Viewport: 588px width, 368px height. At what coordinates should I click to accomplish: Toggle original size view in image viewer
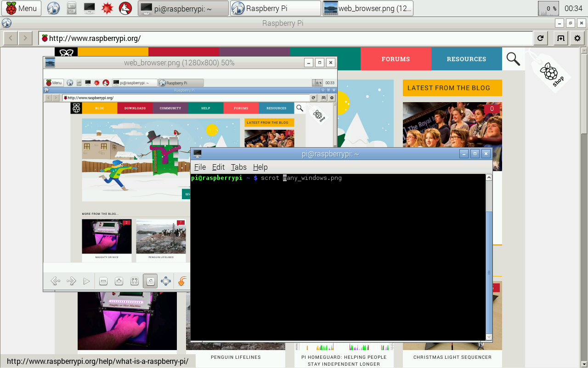coord(150,281)
